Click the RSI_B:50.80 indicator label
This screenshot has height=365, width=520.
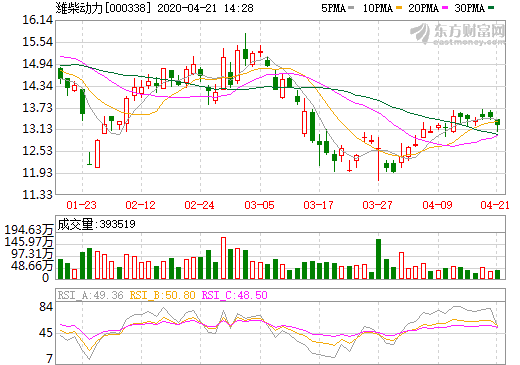click(162, 295)
